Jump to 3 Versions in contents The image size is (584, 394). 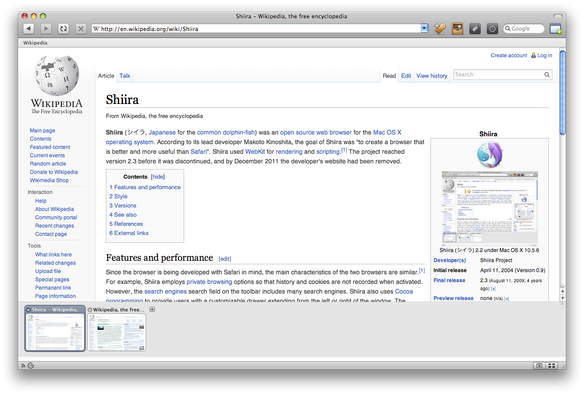coord(123,205)
